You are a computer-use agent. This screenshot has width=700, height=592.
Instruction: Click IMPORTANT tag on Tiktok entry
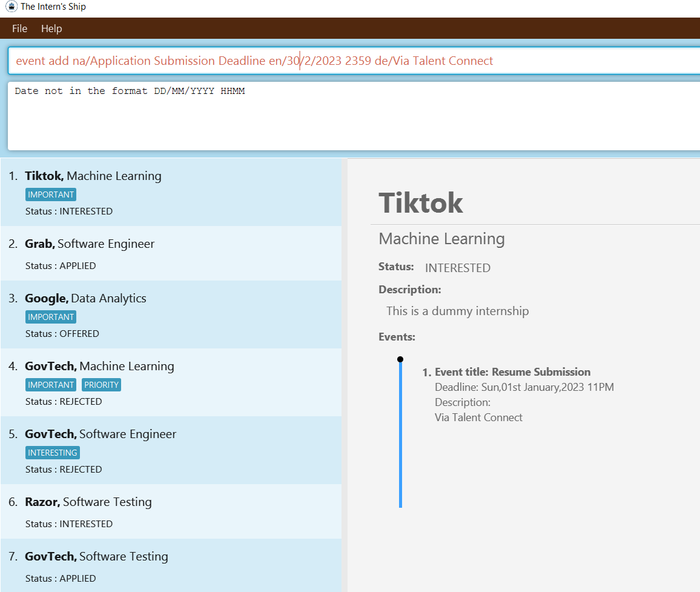point(51,195)
